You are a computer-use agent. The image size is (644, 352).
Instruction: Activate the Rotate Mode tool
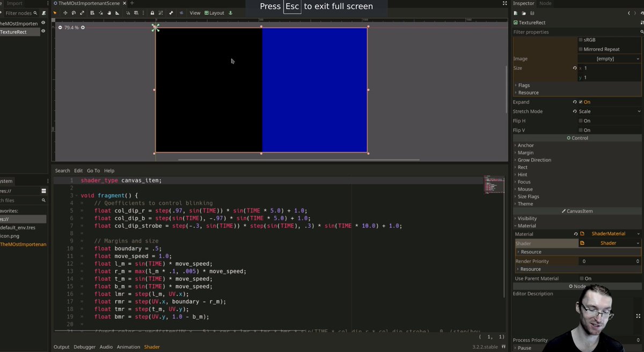74,13
